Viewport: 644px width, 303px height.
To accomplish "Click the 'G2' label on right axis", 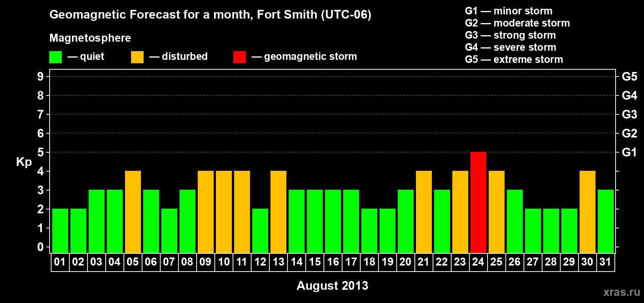I will tap(629, 133).
